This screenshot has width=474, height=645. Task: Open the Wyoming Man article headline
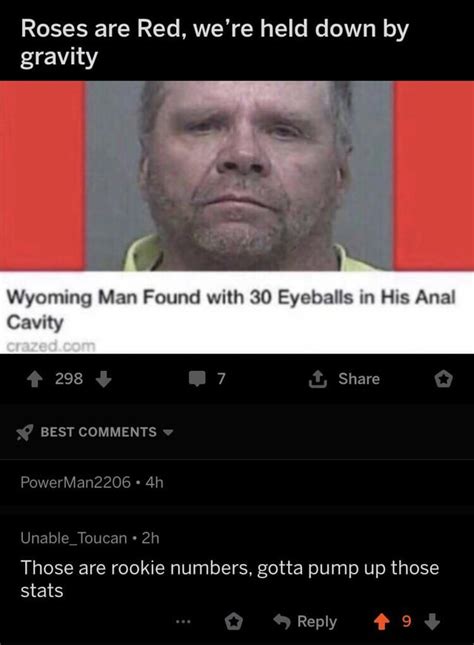pyautogui.click(x=231, y=309)
